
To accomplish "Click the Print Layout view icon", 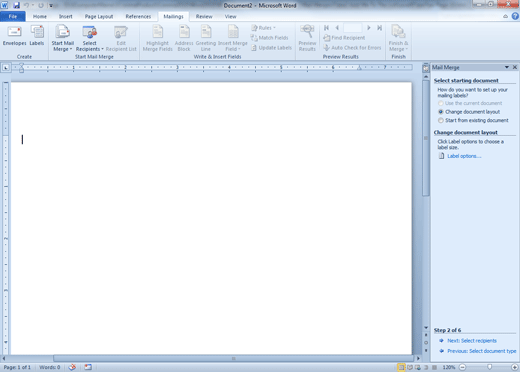I will tap(402, 367).
